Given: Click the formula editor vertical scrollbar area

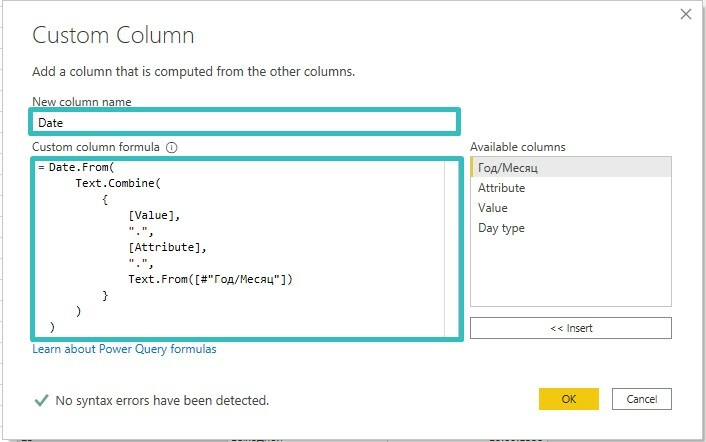Looking at the screenshot, I should click(x=451, y=248).
